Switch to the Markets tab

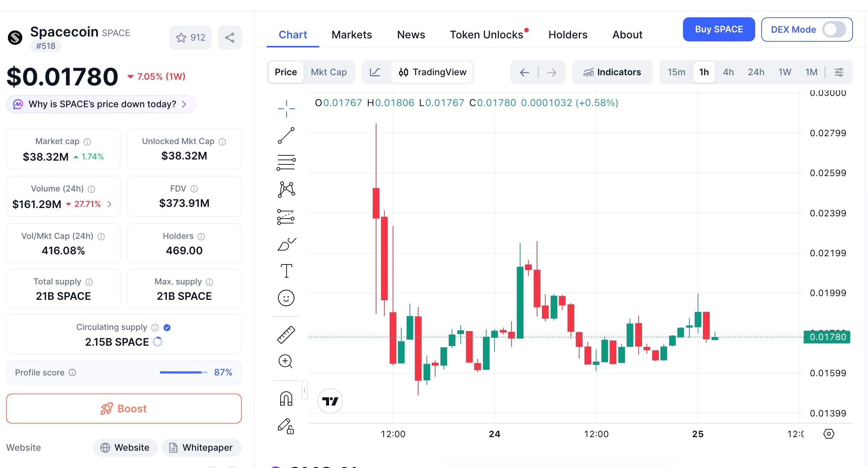(351, 34)
